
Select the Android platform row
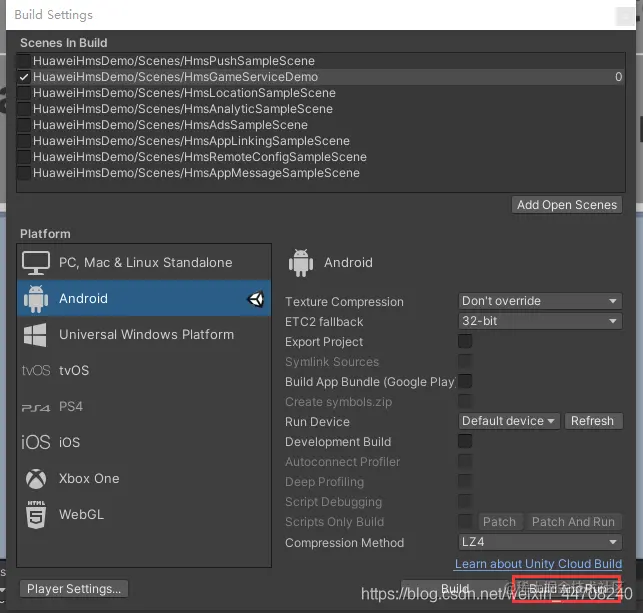pyautogui.click(x=144, y=298)
